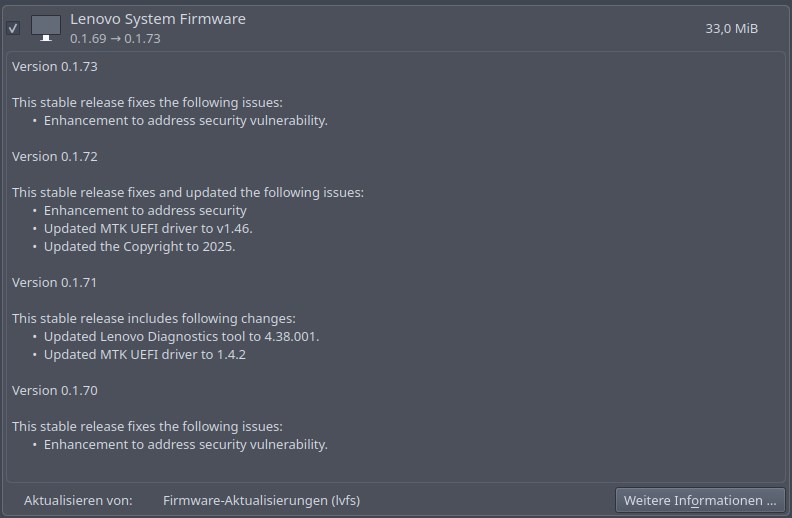The height and width of the screenshot is (518, 792).
Task: Open the Weitere Informationen button
Action: (x=700, y=500)
